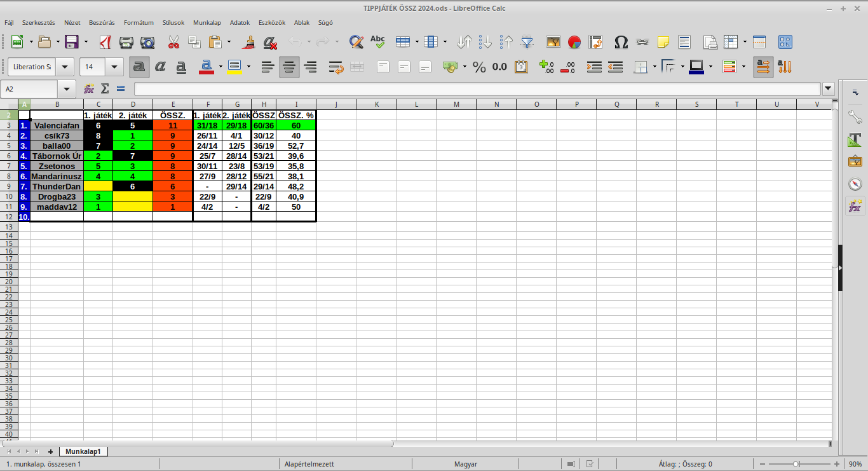Open sidebar Navigator compass icon
Viewport: 868px width, 471px height.
[855, 184]
